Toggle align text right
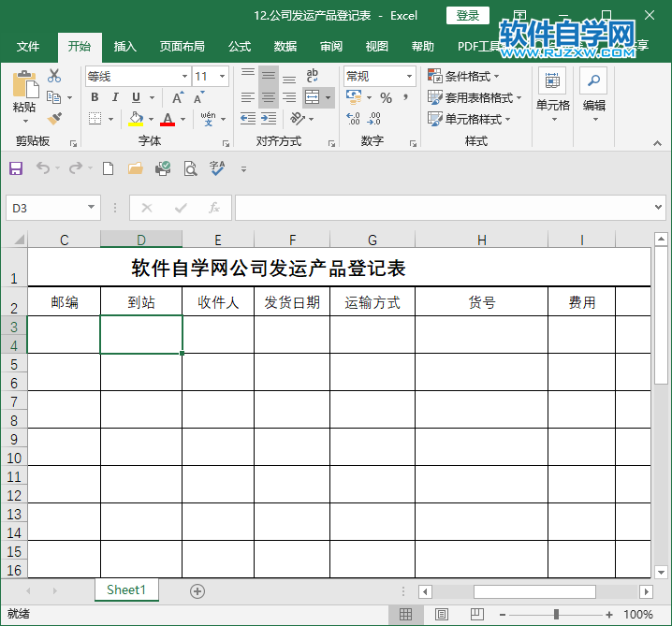Viewport: 672px width, 626px height. coord(289,97)
